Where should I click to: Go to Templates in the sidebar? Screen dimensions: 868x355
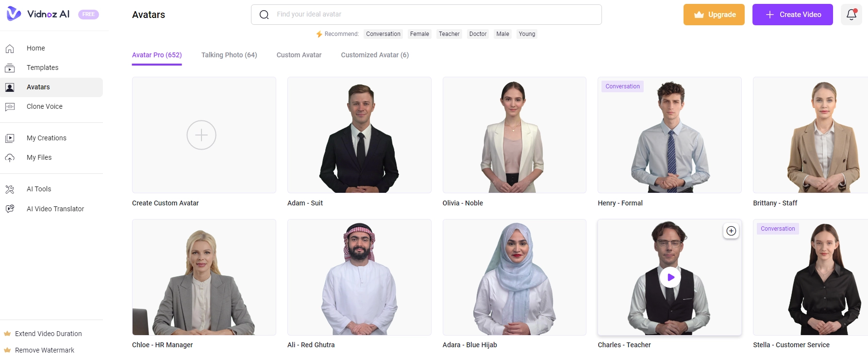(x=42, y=68)
